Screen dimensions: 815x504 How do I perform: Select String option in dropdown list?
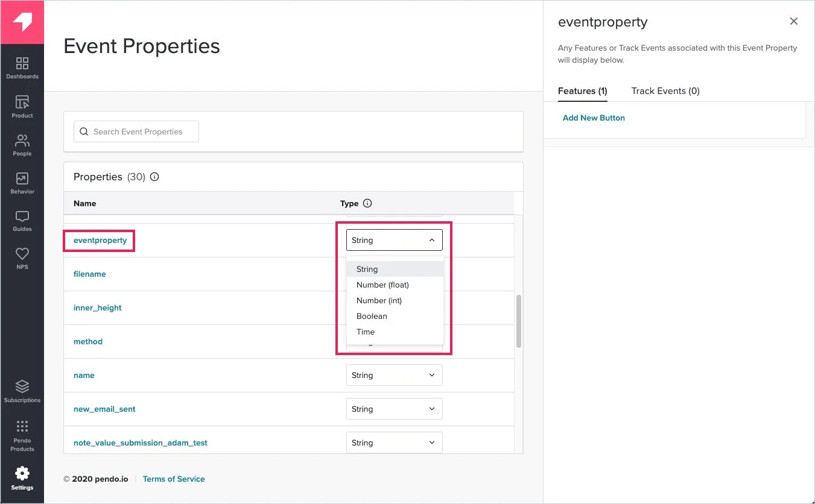point(395,269)
